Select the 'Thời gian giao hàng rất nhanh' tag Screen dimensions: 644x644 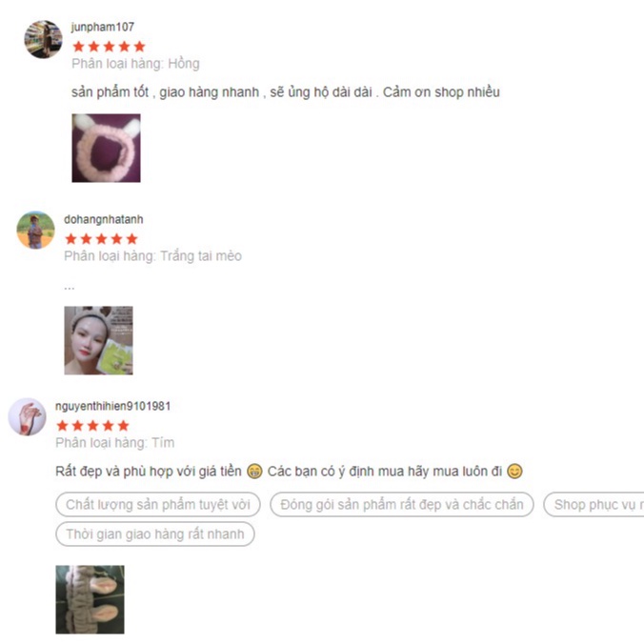155,533
